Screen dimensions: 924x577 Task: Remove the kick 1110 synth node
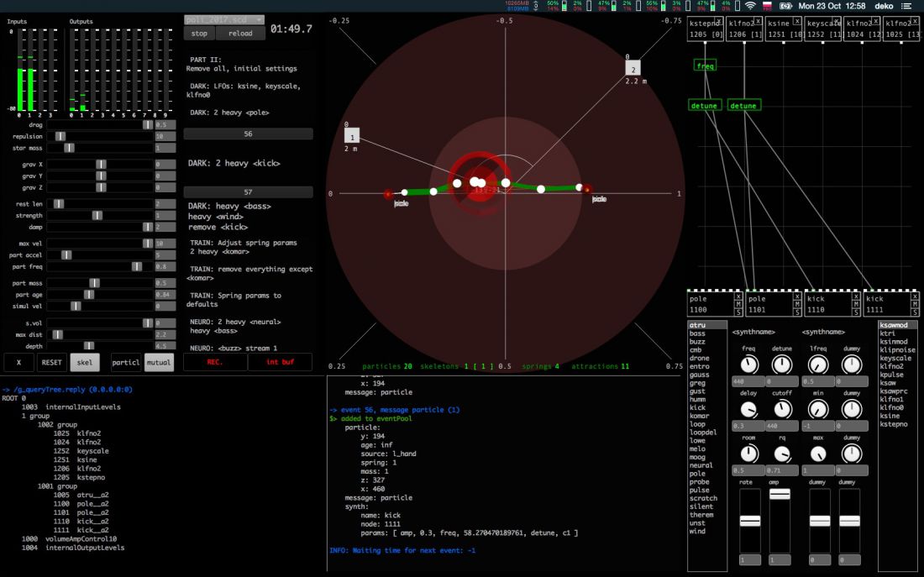pyautogui.click(x=856, y=296)
